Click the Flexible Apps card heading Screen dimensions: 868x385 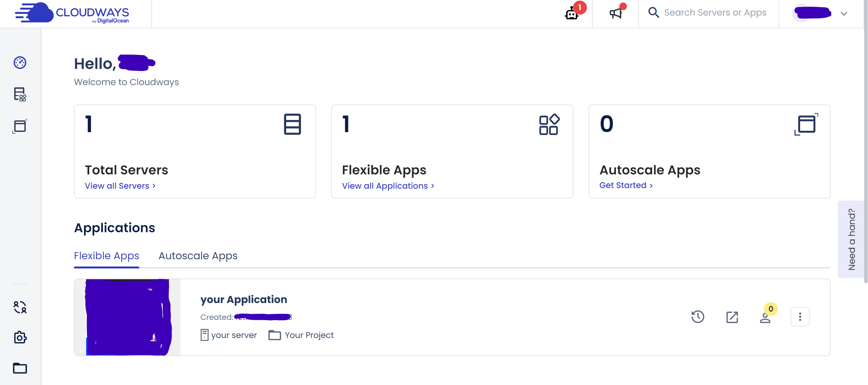tap(384, 170)
